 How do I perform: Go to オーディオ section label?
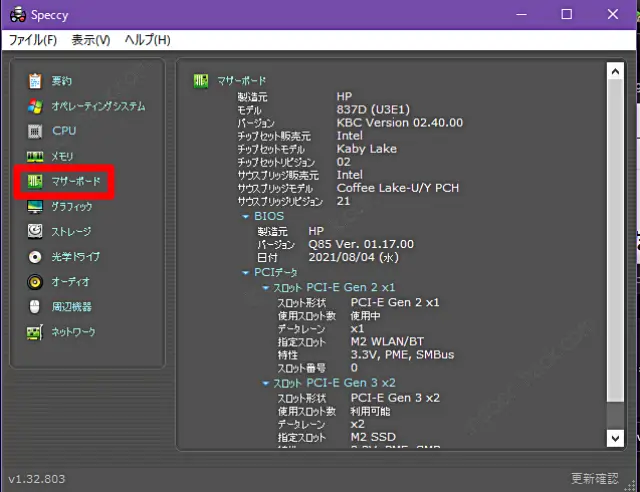point(70,282)
